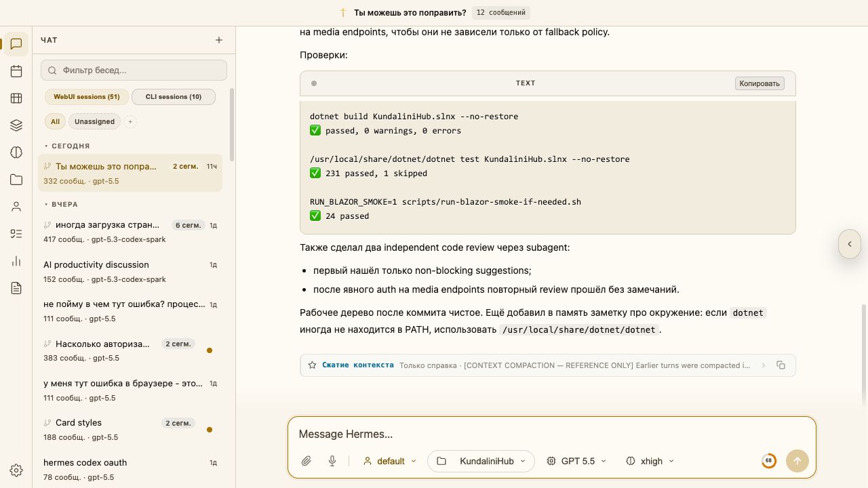
Task: Click the paperclip attach file icon
Action: point(307,461)
